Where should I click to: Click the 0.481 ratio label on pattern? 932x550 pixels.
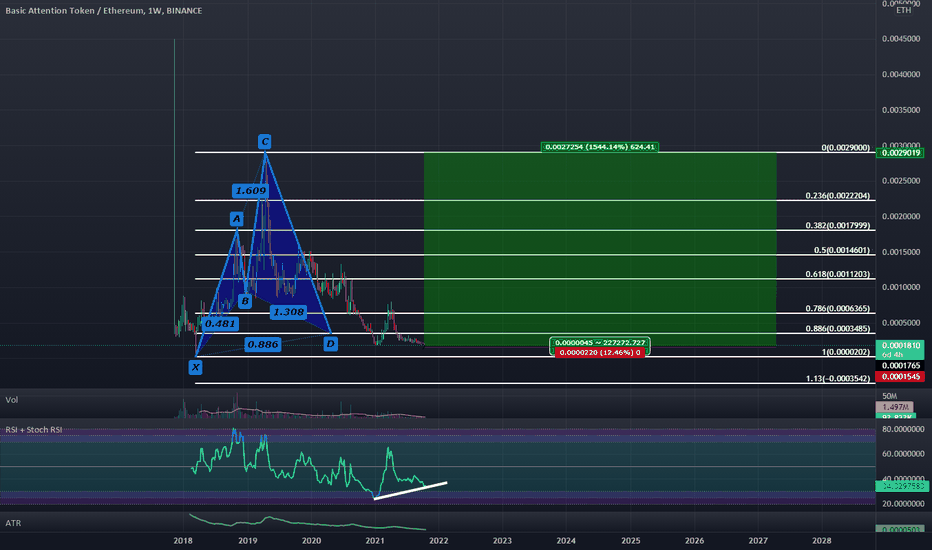coord(220,324)
